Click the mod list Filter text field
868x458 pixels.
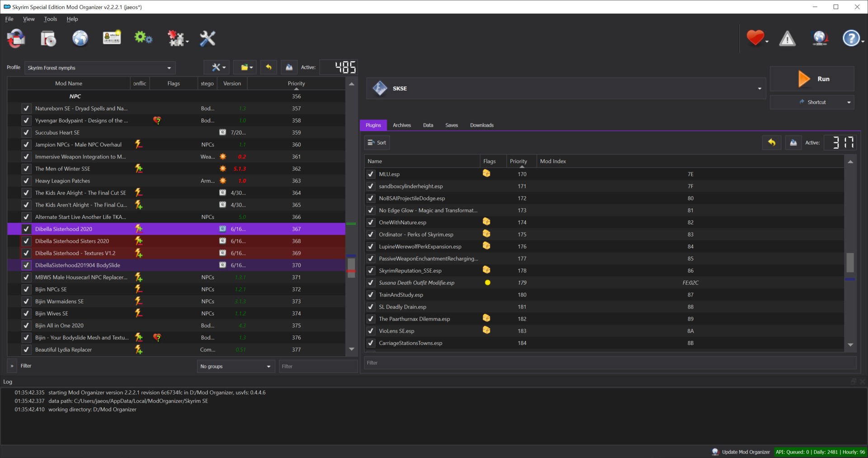click(318, 366)
